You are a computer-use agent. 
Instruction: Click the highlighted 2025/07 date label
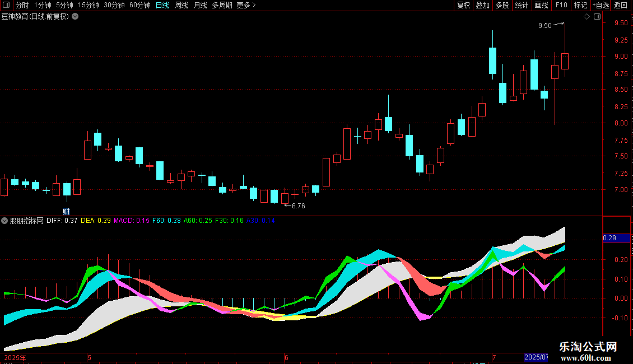click(x=536, y=357)
